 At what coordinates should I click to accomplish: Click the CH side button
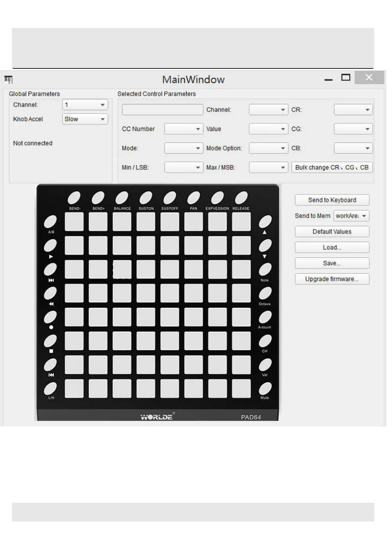[x=265, y=341]
